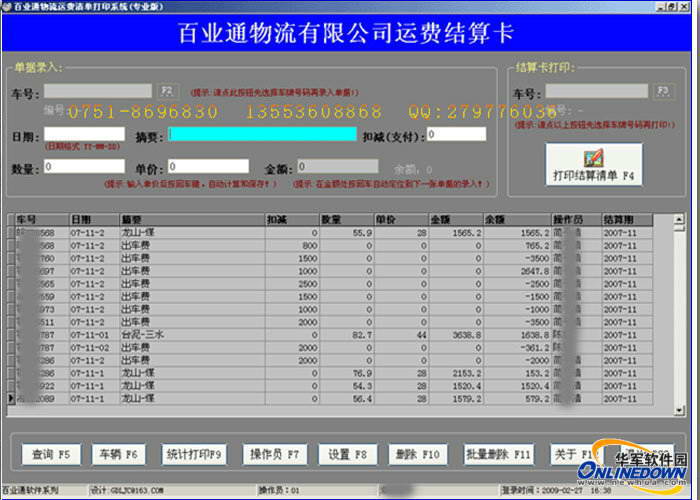
Task: Click status bar text 百业通软件系列
Action: (x=30, y=490)
